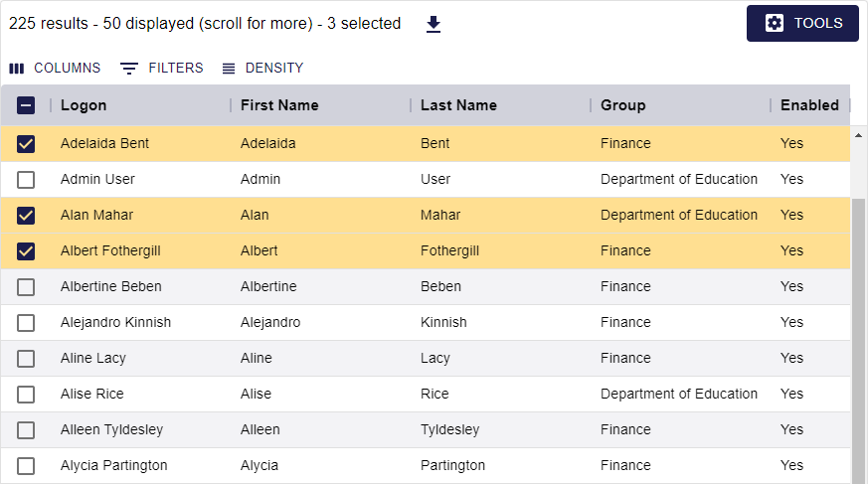Screen dimensions: 868x484
Task: Click the gear icon in the Tools button
Action: tap(774, 23)
